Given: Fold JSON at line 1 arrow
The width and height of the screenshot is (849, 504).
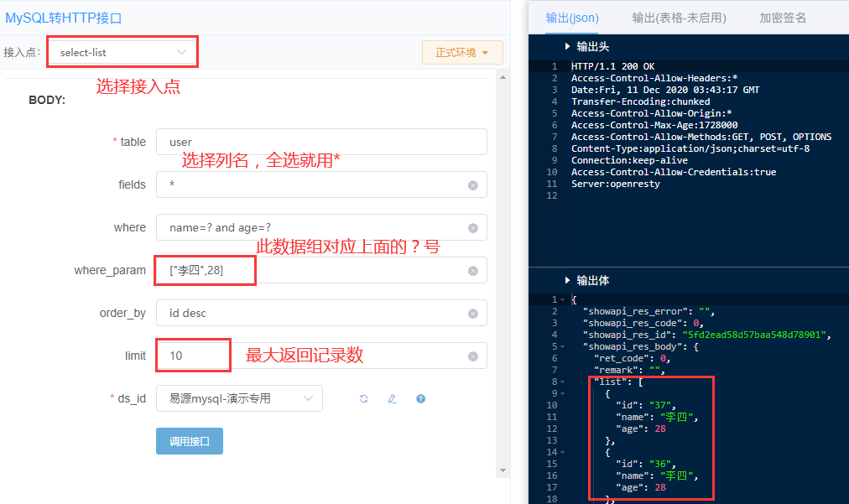Looking at the screenshot, I should click(563, 299).
